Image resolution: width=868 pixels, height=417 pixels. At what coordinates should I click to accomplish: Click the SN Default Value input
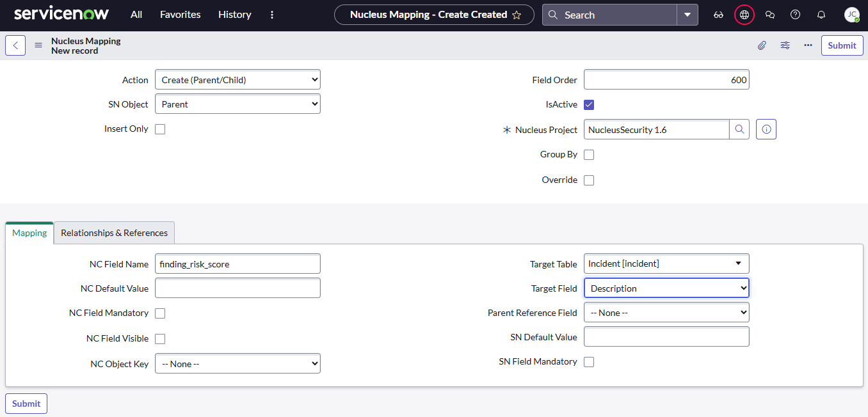[x=666, y=337]
